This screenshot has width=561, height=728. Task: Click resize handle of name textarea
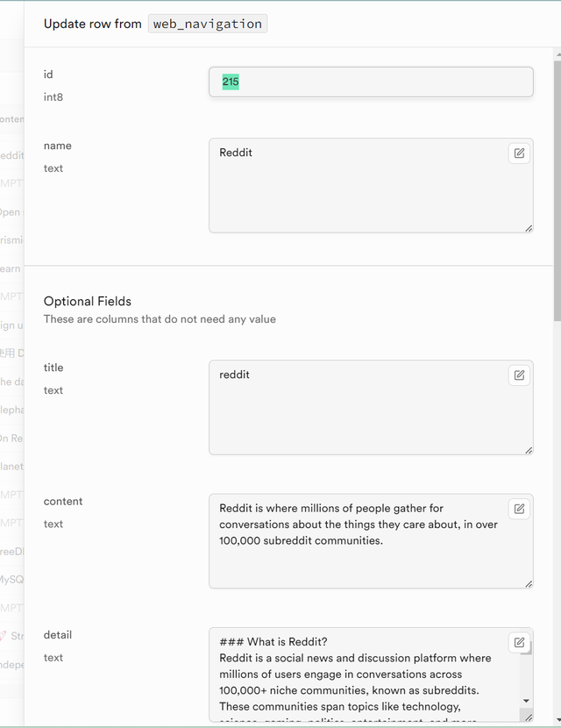(x=529, y=228)
